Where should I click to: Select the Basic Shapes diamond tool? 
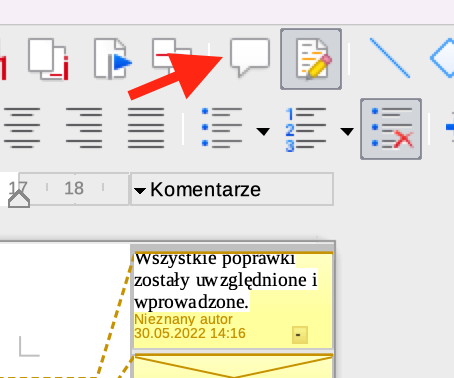point(443,58)
